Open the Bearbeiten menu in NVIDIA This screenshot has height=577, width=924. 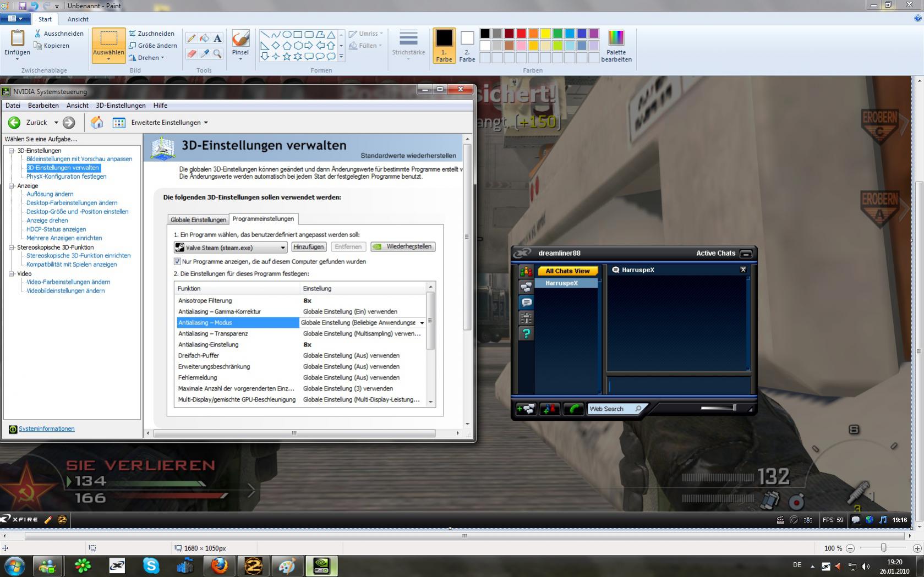click(x=43, y=106)
